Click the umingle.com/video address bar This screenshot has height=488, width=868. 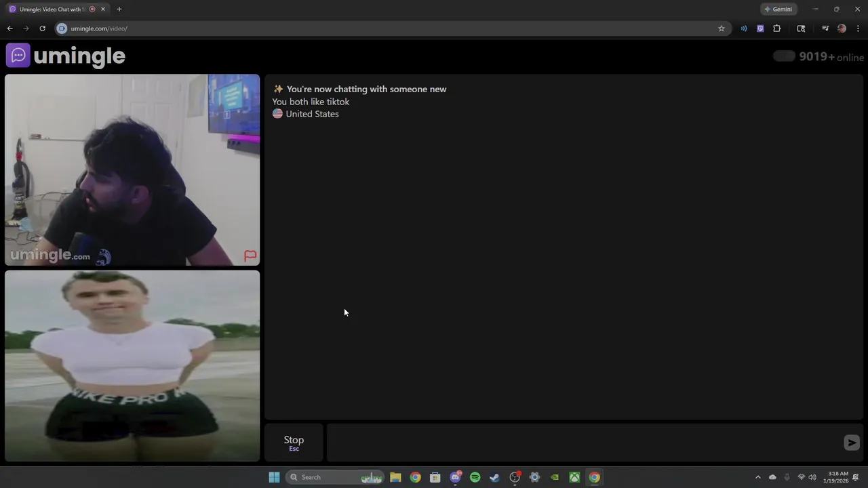(387, 28)
